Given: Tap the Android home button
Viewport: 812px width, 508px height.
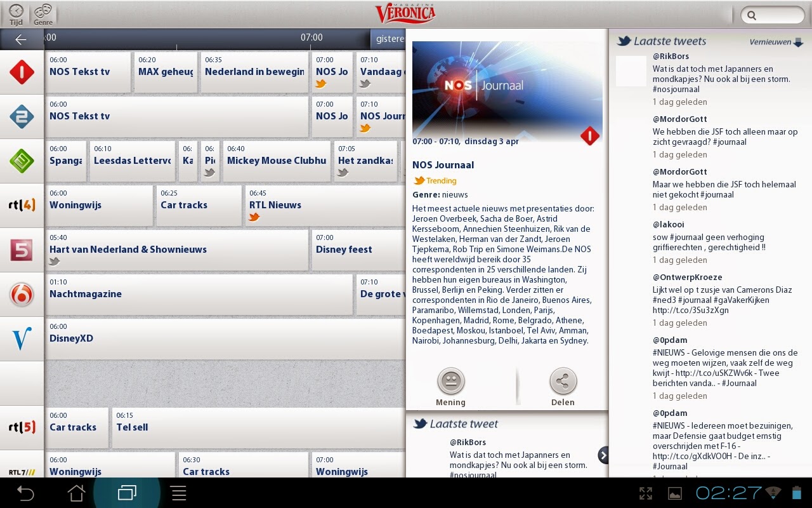Looking at the screenshot, I should [x=76, y=493].
